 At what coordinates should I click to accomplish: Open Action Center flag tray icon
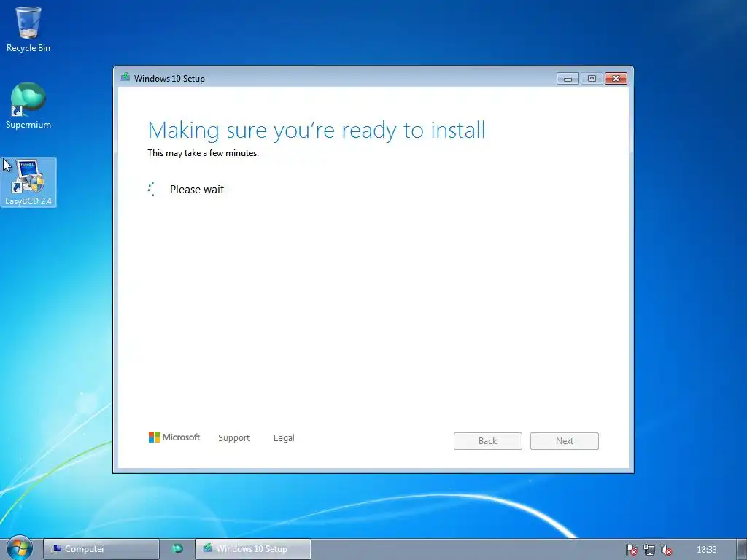[x=631, y=550]
